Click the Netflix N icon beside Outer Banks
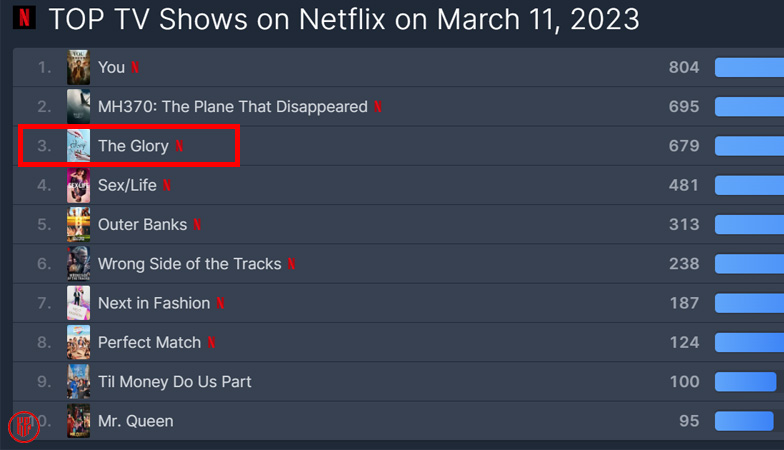Viewport: 784px width, 450px height. [x=197, y=225]
